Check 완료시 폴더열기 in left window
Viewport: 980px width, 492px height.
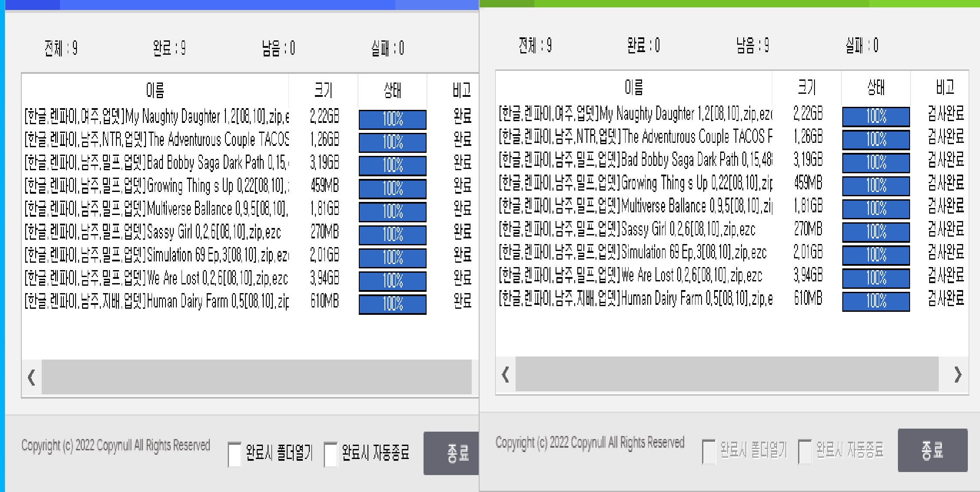235,454
